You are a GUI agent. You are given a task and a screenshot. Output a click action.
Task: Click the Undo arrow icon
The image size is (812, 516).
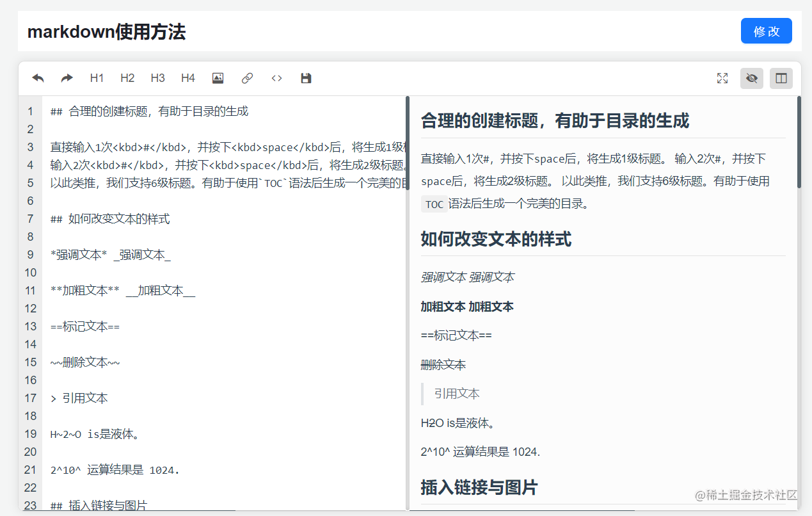38,77
